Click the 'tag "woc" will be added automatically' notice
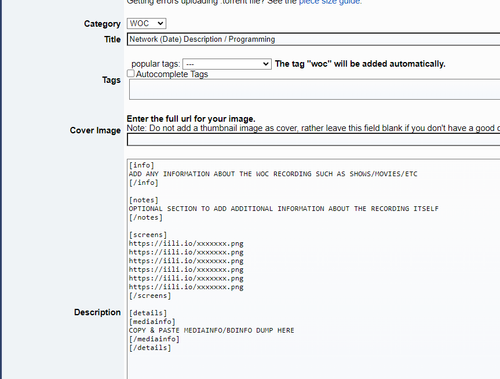Image resolution: width=500 pixels, height=379 pixels. tap(360, 64)
